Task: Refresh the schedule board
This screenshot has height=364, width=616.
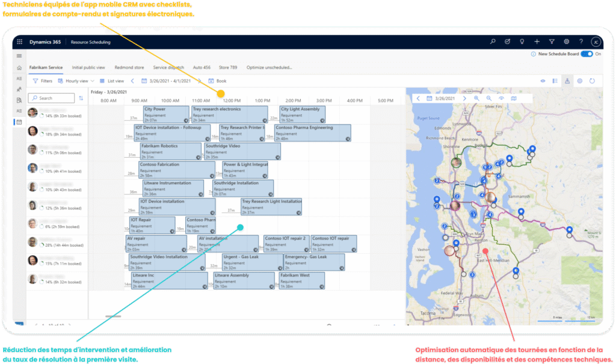Action: (592, 81)
